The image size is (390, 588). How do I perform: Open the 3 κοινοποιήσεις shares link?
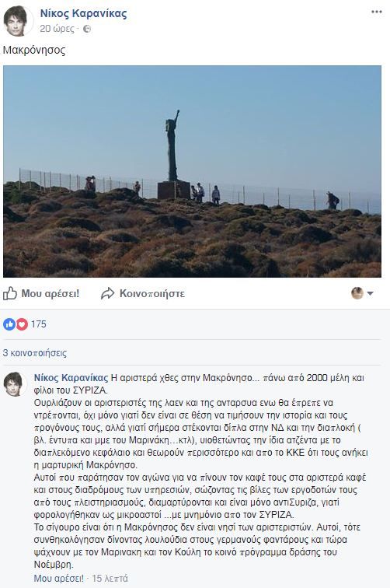[35, 353]
